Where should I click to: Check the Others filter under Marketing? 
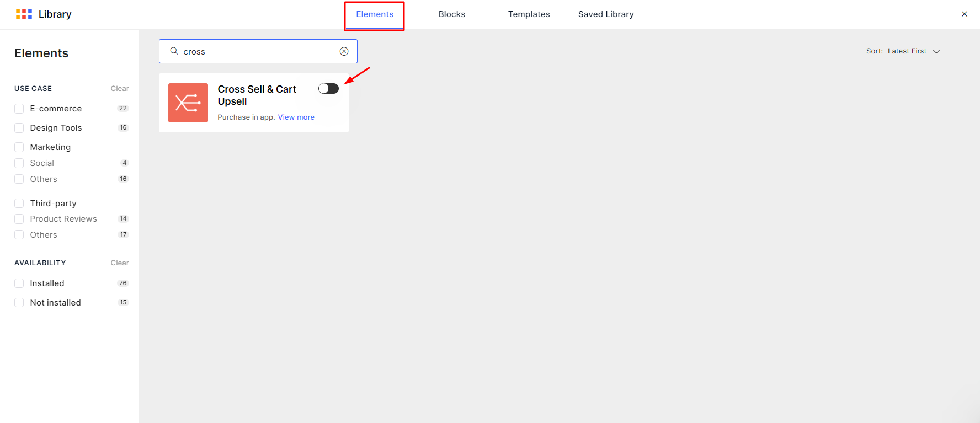[19, 179]
